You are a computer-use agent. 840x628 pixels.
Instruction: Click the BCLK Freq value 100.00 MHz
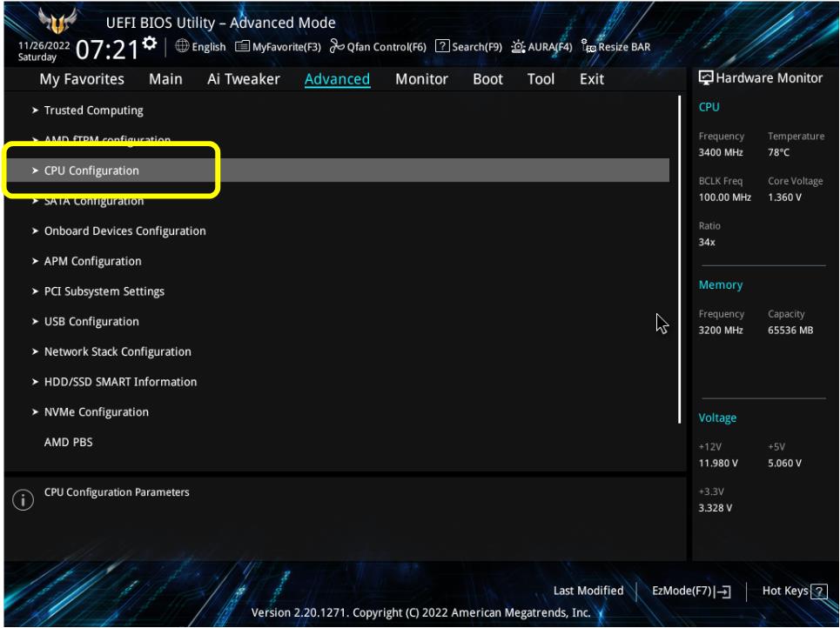[x=725, y=197]
